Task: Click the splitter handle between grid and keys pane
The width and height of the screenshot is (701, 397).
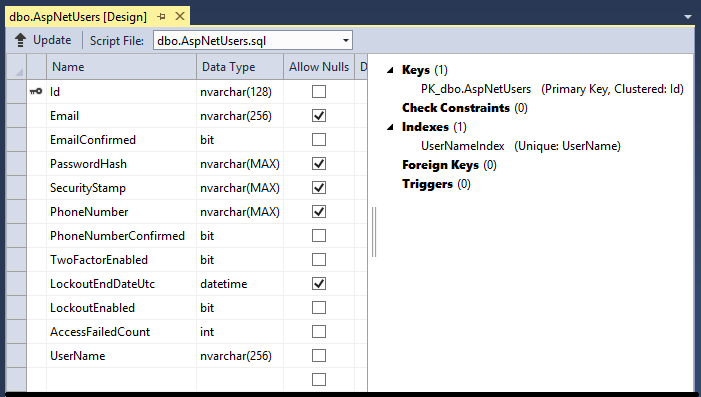Action: click(x=374, y=232)
